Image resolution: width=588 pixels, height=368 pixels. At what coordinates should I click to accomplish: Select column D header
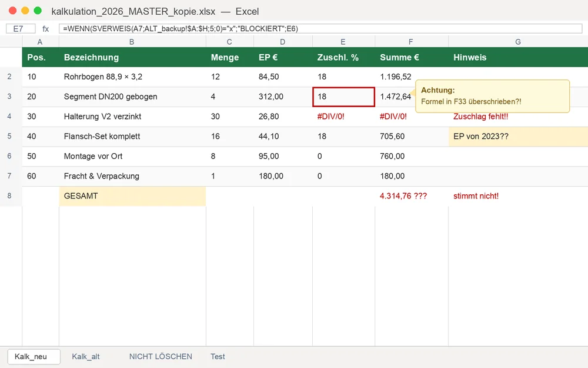pyautogui.click(x=283, y=42)
